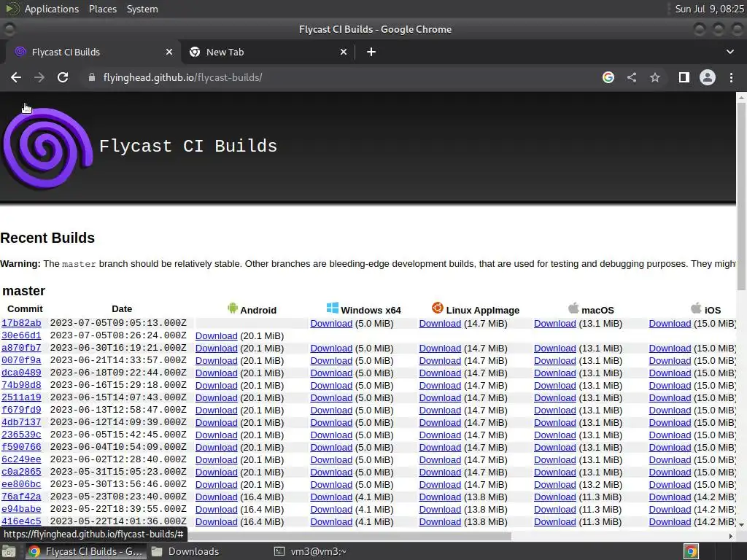Download iOS build for 6c249ee
The image size is (747, 560).
[670, 459]
